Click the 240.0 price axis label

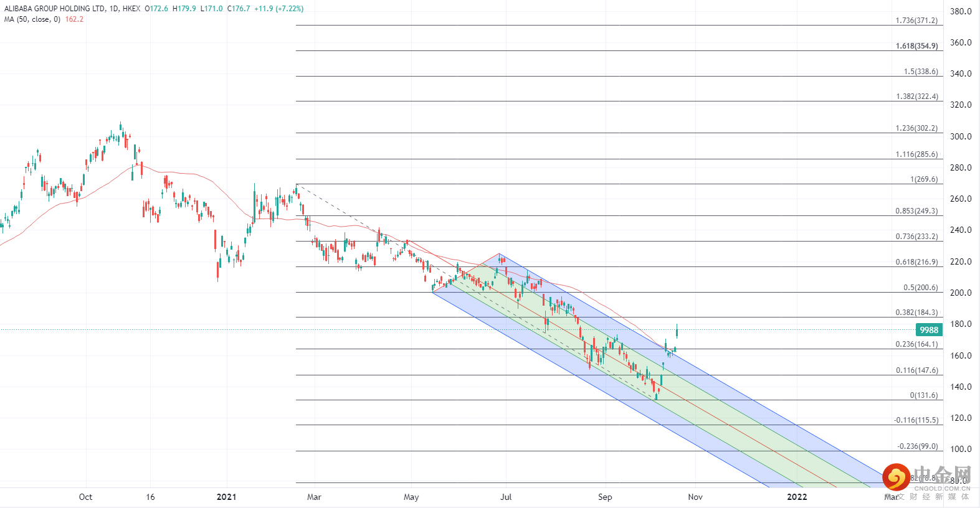[x=961, y=230]
